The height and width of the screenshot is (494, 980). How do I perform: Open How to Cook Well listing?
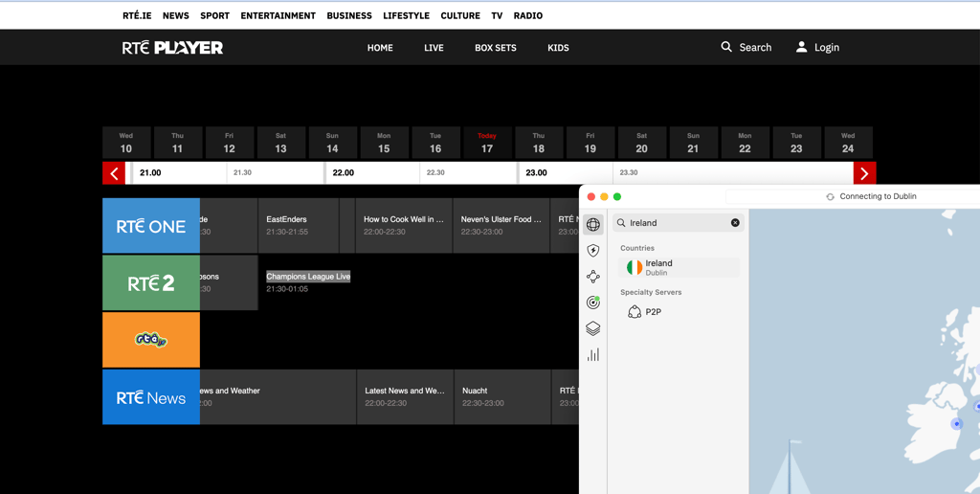(x=404, y=226)
